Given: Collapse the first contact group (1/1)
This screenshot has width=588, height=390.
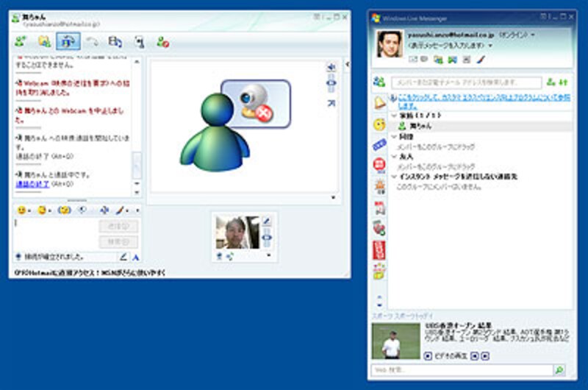Looking at the screenshot, I should 394,116.
